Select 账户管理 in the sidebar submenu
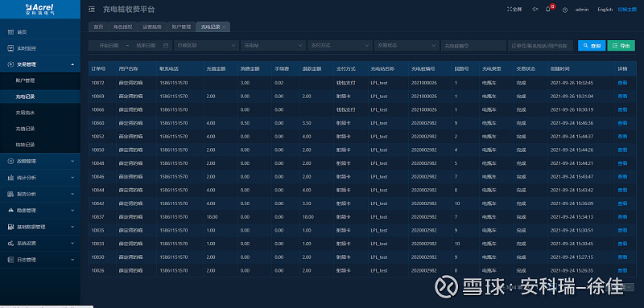The width and height of the screenshot is (644, 308). 40,80
